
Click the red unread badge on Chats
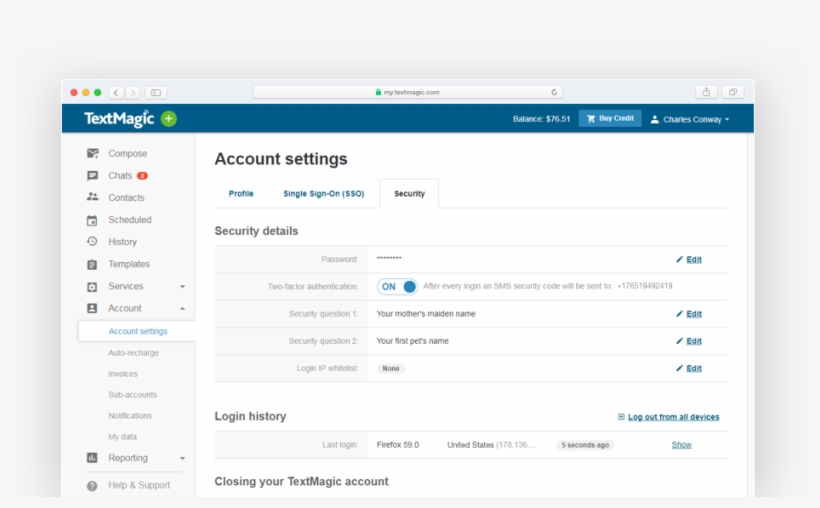[142, 176]
